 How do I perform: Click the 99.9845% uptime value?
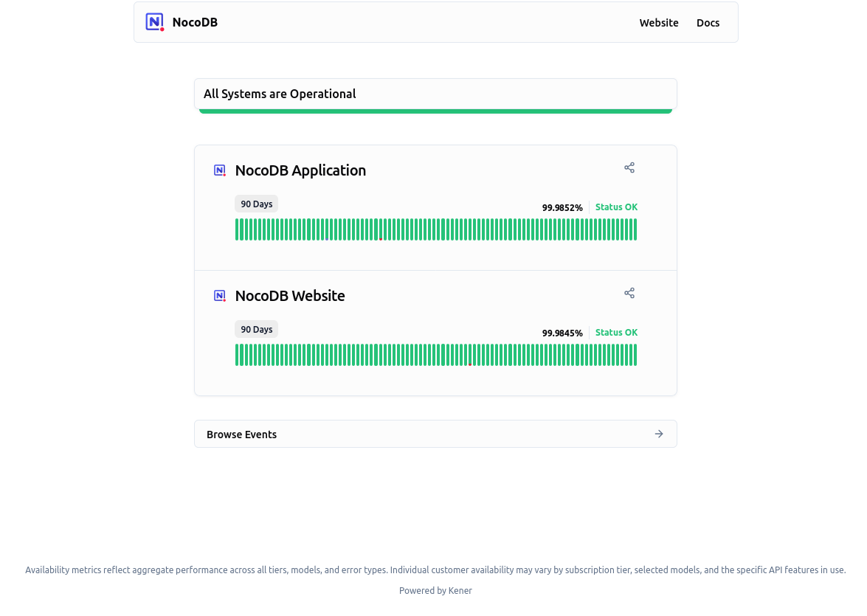coord(562,333)
